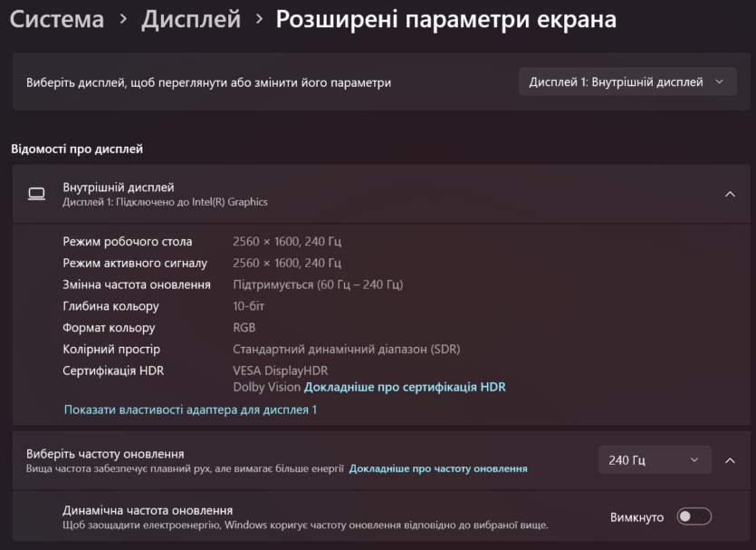Click the Змінна частота оновлення value text
Screen dimensions: 756x550
coord(318,285)
